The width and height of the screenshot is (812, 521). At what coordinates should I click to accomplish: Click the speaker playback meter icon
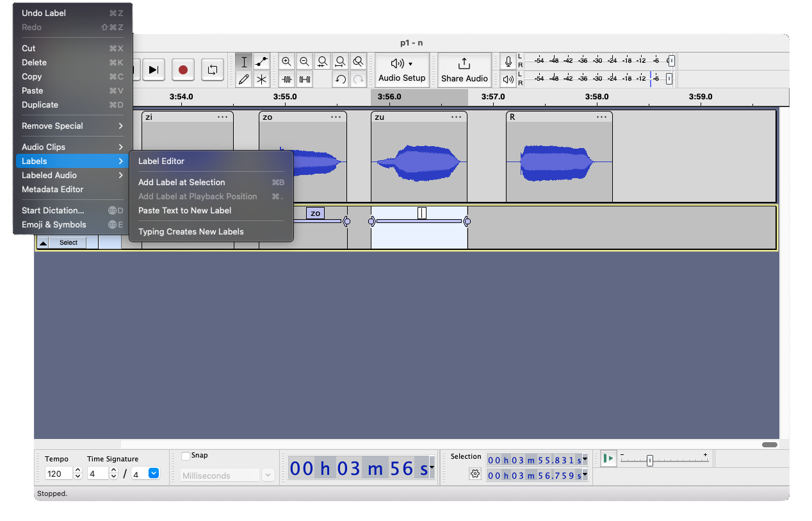(x=508, y=79)
